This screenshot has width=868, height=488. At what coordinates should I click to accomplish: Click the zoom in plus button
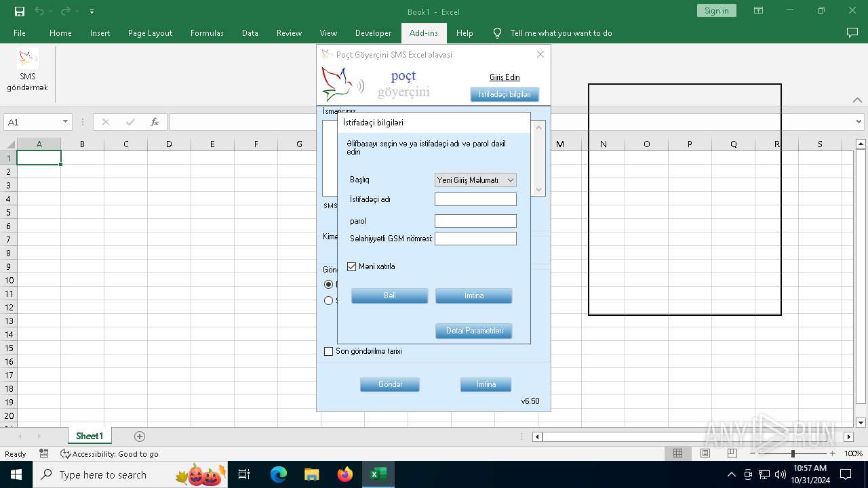click(833, 453)
